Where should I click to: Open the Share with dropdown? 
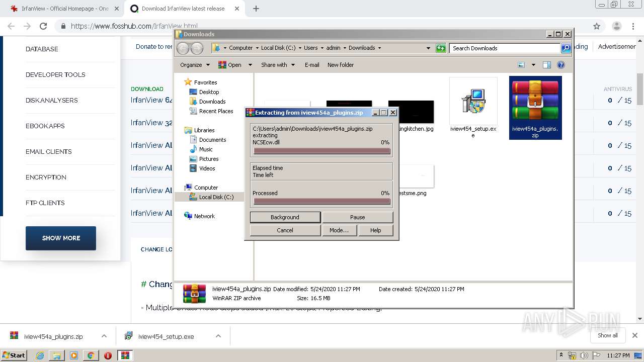click(278, 65)
